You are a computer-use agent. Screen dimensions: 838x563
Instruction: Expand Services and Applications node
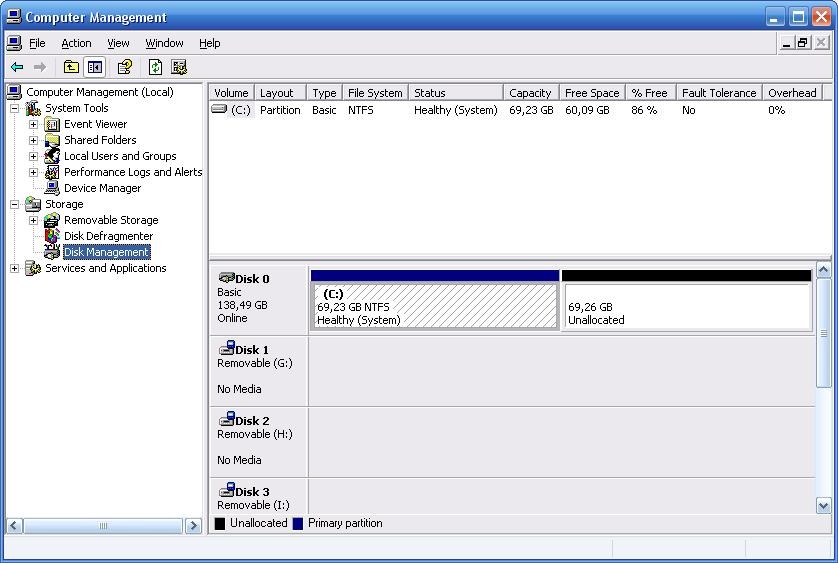(x=14, y=268)
